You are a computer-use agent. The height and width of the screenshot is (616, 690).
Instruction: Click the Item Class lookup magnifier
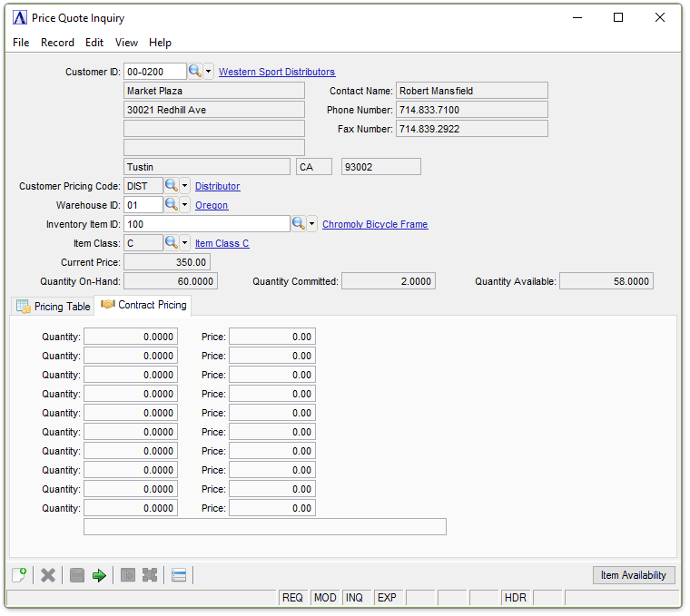pyautogui.click(x=171, y=243)
